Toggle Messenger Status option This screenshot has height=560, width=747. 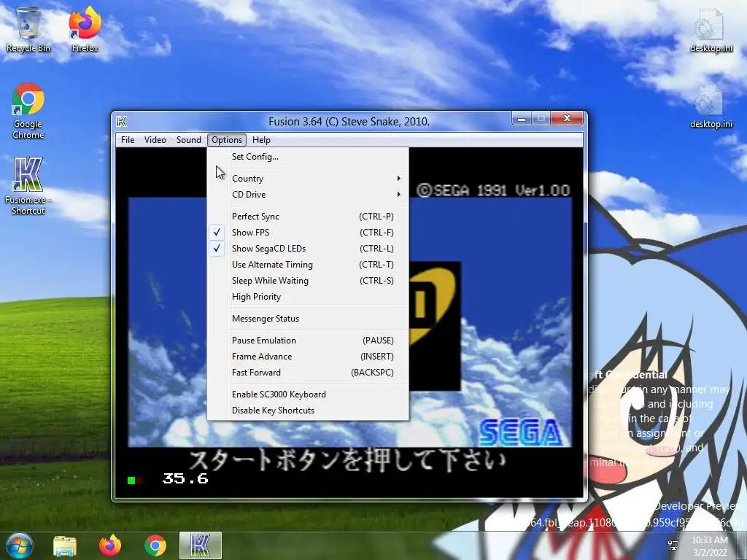[x=308, y=319]
